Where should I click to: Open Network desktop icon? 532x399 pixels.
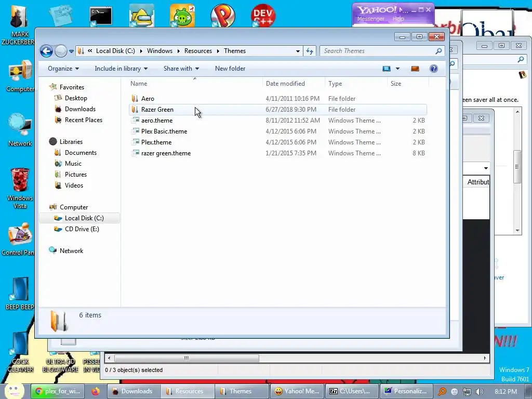pos(20,129)
